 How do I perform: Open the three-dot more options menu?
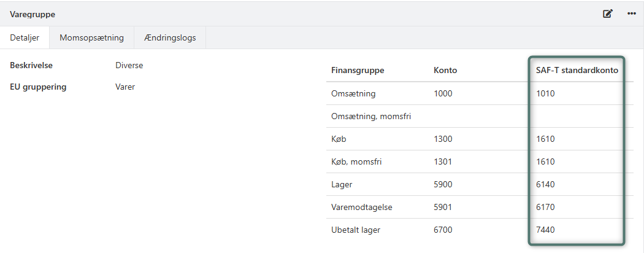pos(631,14)
